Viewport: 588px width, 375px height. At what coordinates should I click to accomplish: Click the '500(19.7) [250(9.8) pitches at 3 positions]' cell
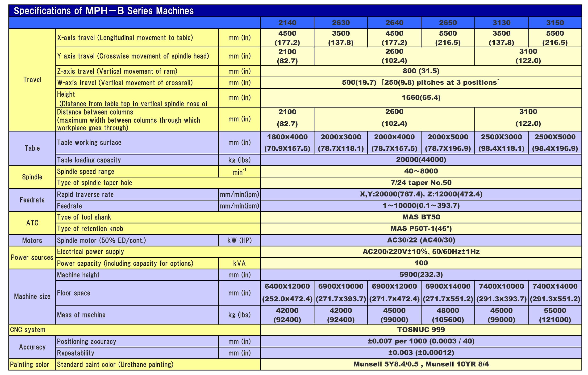(421, 82)
